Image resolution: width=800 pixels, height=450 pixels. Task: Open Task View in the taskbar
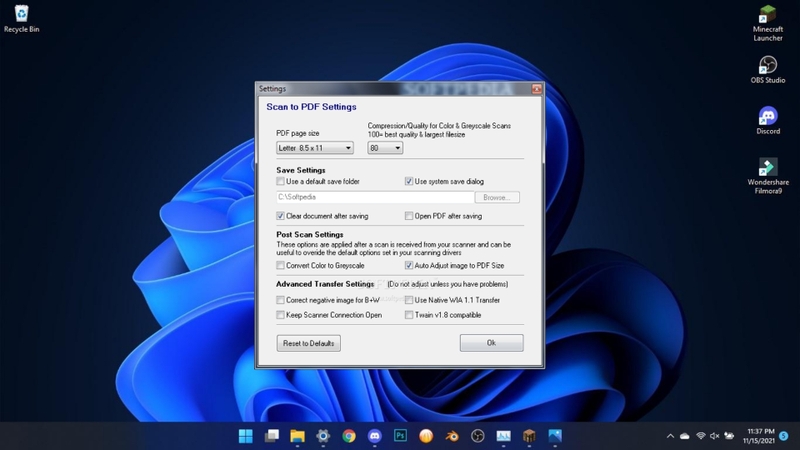click(x=271, y=436)
